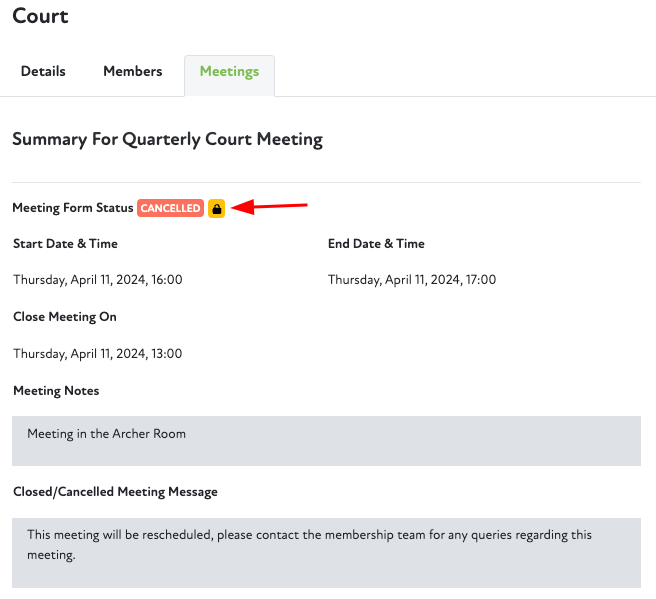Open the Members tab
The image size is (656, 599).
(x=132, y=72)
